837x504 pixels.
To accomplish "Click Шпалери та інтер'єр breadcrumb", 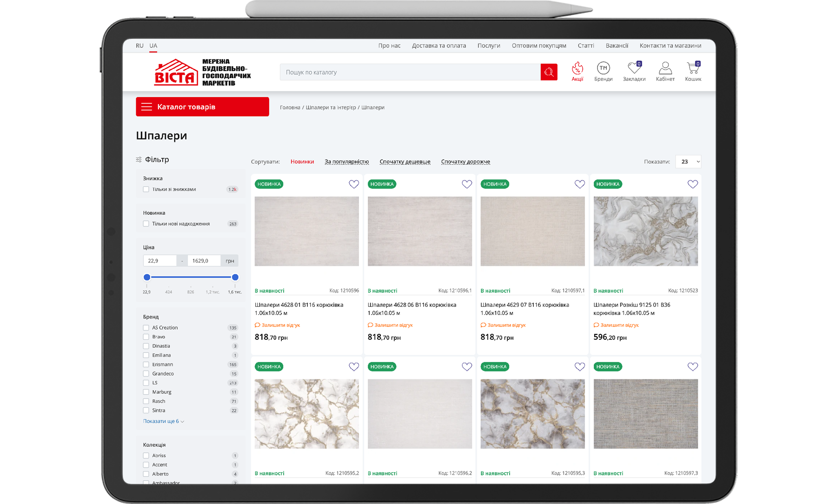I will pos(331,107).
